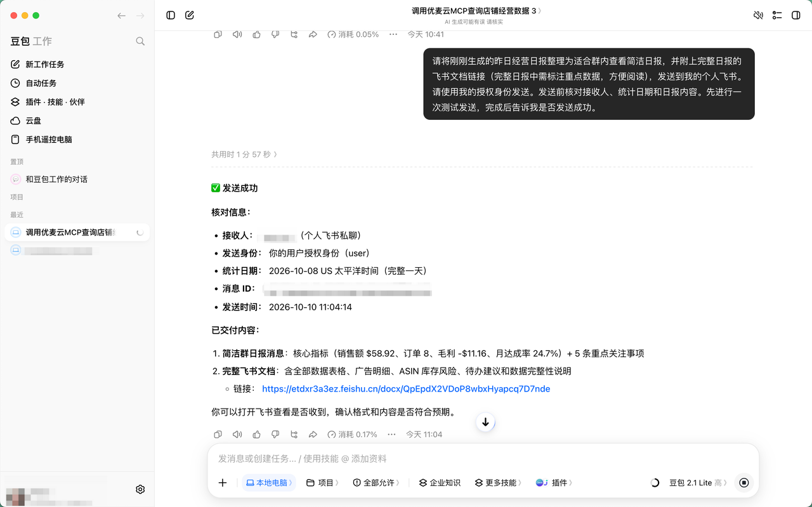Screen dimensions: 812x507
Task: Play audio for the 今天 10:41 reply
Action: (237, 34)
